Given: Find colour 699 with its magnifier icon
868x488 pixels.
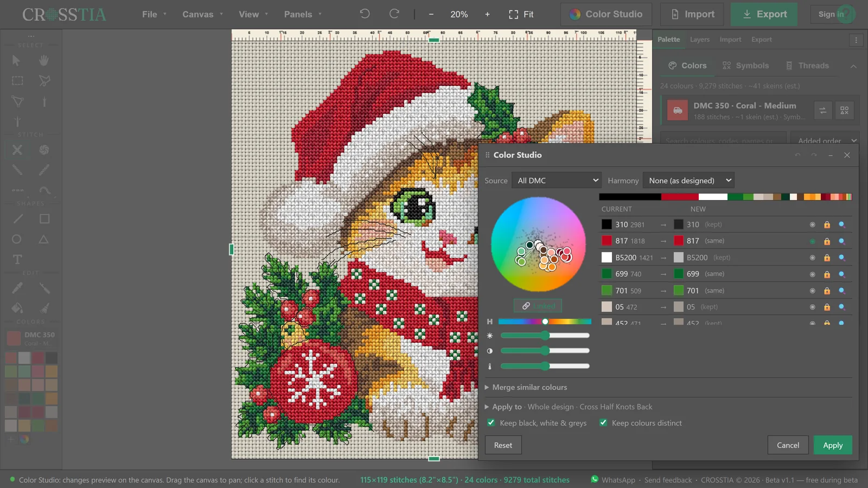Looking at the screenshot, I should point(842,274).
